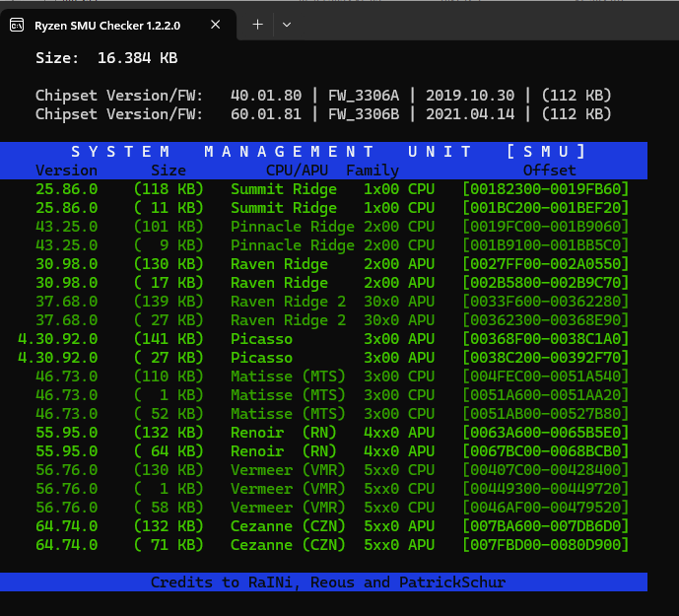This screenshot has height=616, width=679.
Task: Click chipset version 40.01.80
Action: click(x=266, y=96)
